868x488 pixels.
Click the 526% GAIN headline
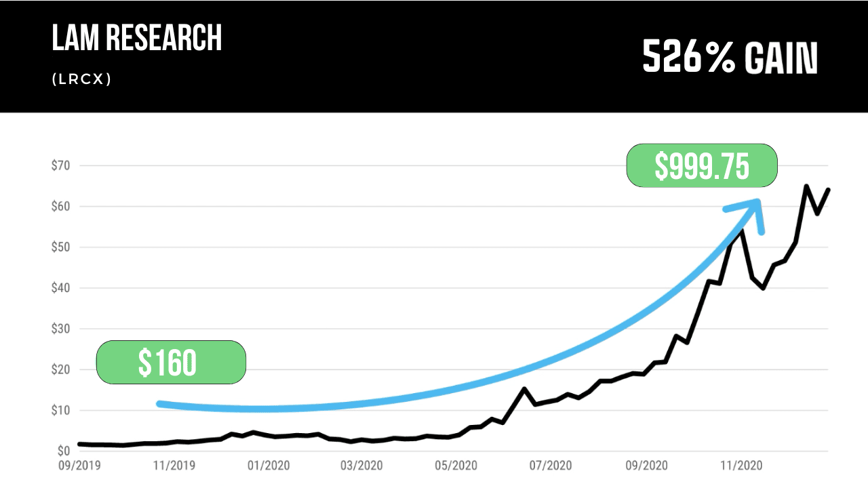click(730, 57)
